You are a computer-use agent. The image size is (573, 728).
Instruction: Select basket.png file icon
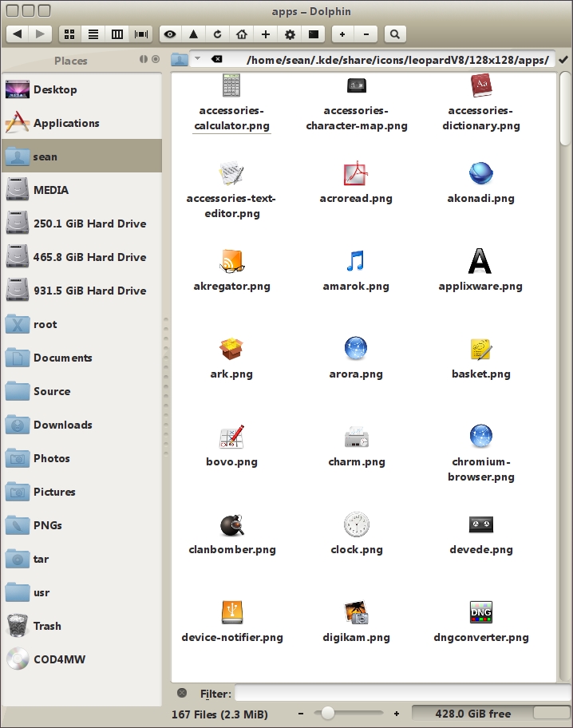pos(481,349)
